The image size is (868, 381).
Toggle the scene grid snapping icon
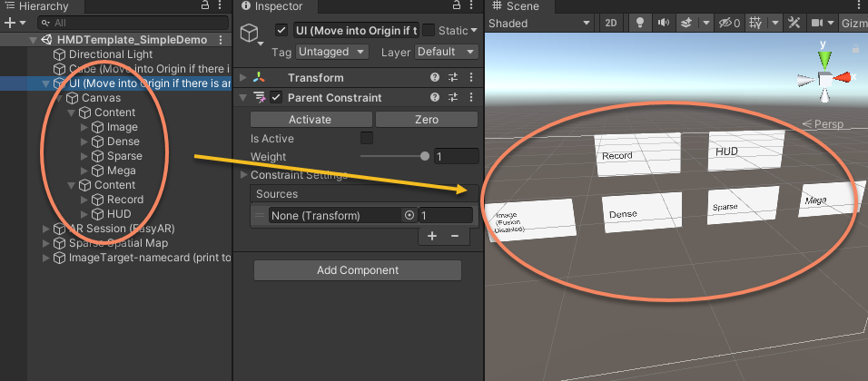tap(755, 24)
